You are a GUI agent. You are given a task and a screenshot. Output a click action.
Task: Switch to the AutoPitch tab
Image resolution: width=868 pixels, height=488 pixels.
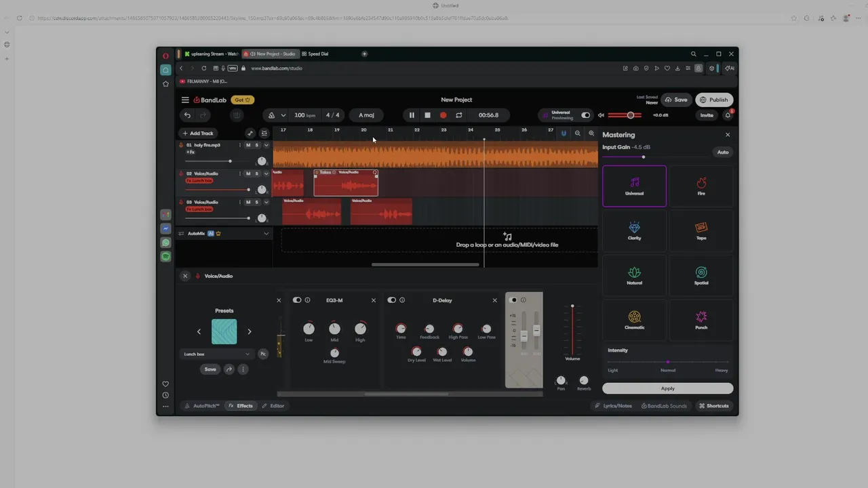[x=202, y=406]
